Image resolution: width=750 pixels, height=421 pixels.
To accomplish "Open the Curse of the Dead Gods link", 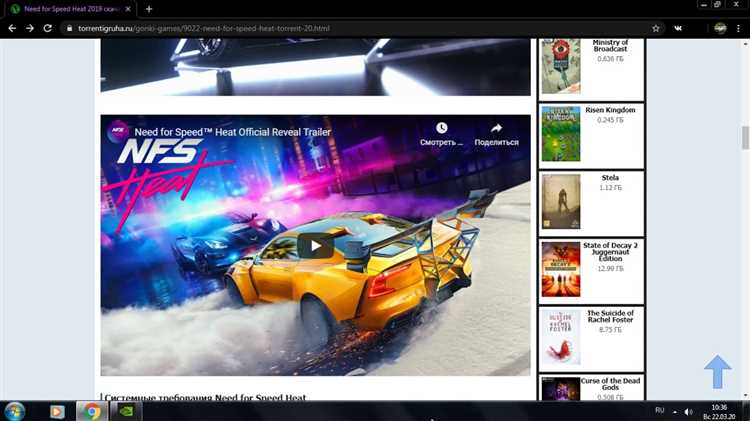I will (610, 384).
